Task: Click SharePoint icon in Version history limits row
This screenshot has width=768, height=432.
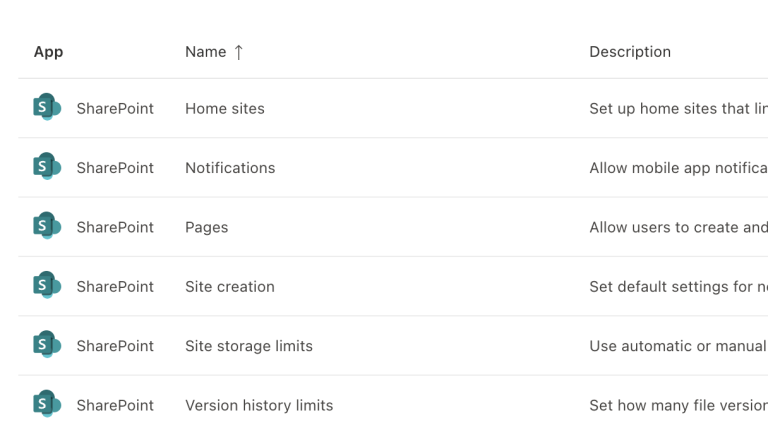Action: [46, 405]
